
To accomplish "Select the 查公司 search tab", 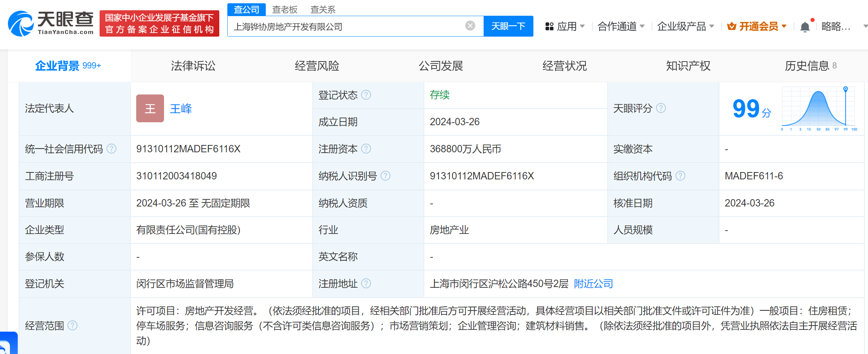I will point(246,10).
